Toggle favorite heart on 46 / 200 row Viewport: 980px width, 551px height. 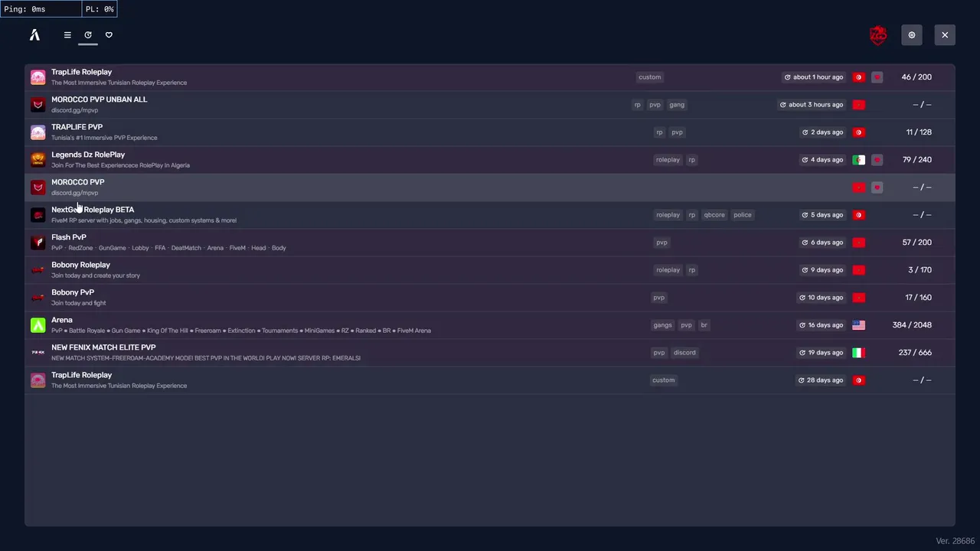(x=877, y=77)
